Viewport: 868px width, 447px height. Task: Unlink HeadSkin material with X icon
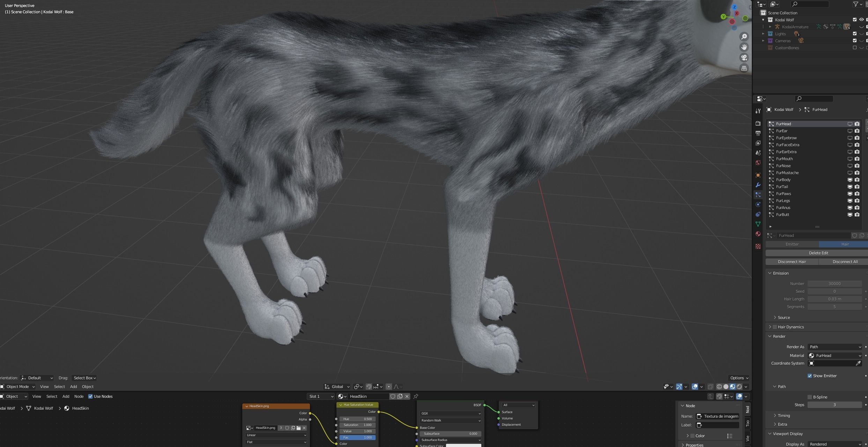[407, 396]
